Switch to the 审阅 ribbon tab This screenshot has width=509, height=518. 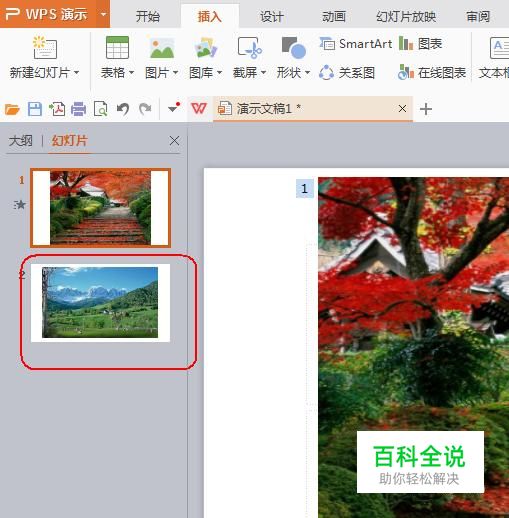(478, 16)
